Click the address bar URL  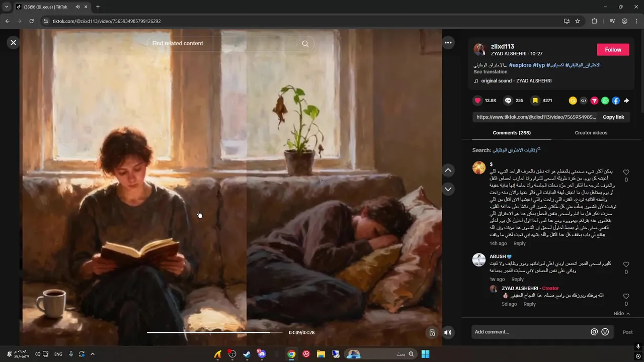coord(107,21)
